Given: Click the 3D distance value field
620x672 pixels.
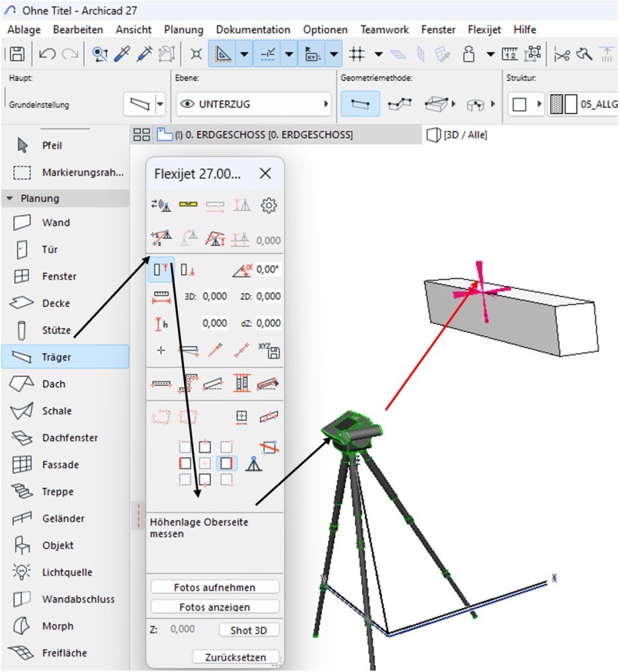Looking at the screenshot, I should [x=215, y=296].
